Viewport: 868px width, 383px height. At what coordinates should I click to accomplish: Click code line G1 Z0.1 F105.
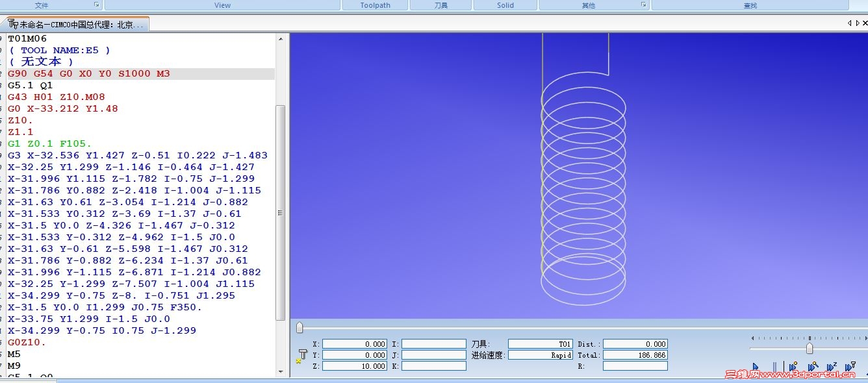click(x=50, y=144)
